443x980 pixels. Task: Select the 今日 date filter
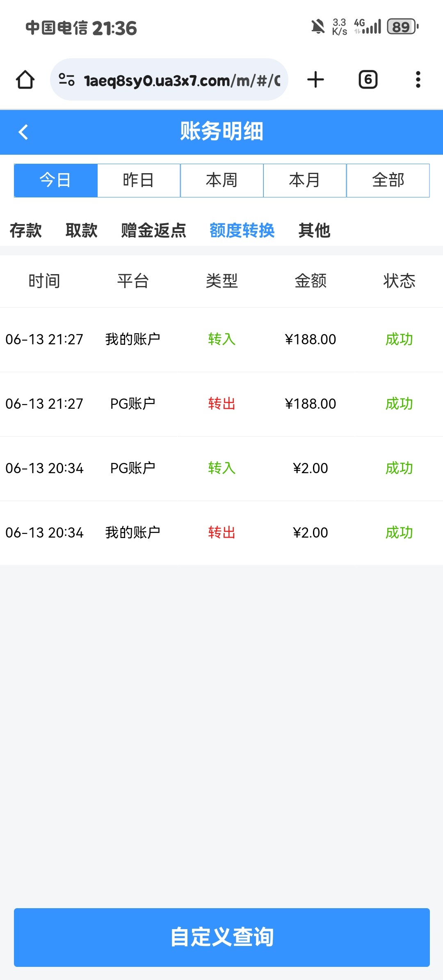[56, 181]
